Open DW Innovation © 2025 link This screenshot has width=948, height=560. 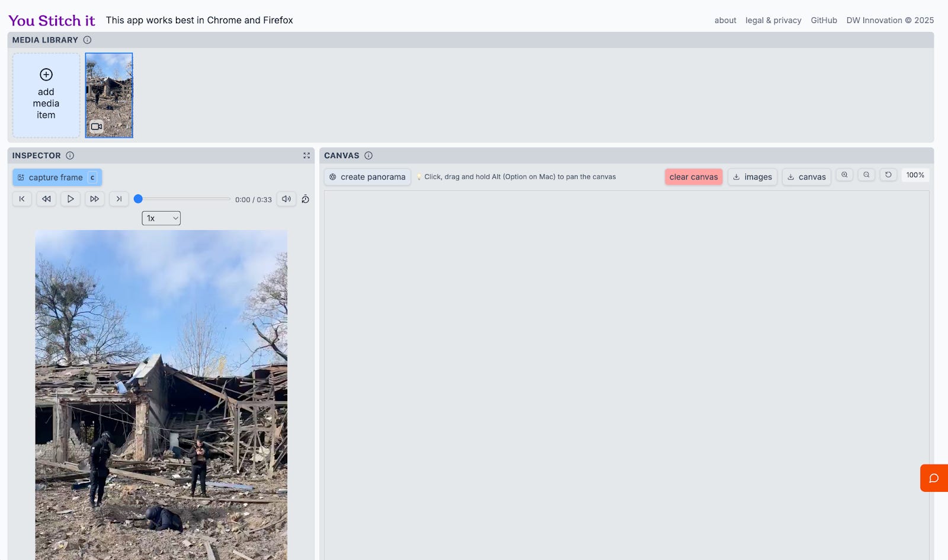890,20
